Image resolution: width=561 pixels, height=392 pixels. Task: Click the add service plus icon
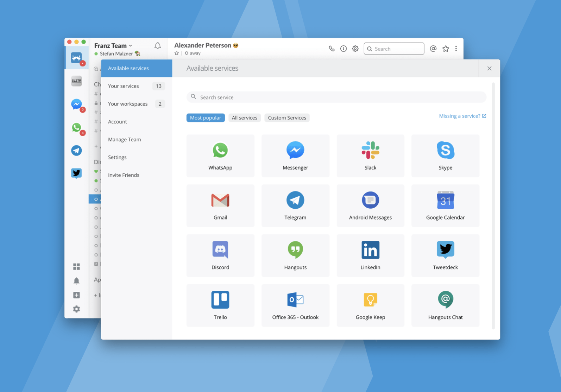pyautogui.click(x=76, y=295)
